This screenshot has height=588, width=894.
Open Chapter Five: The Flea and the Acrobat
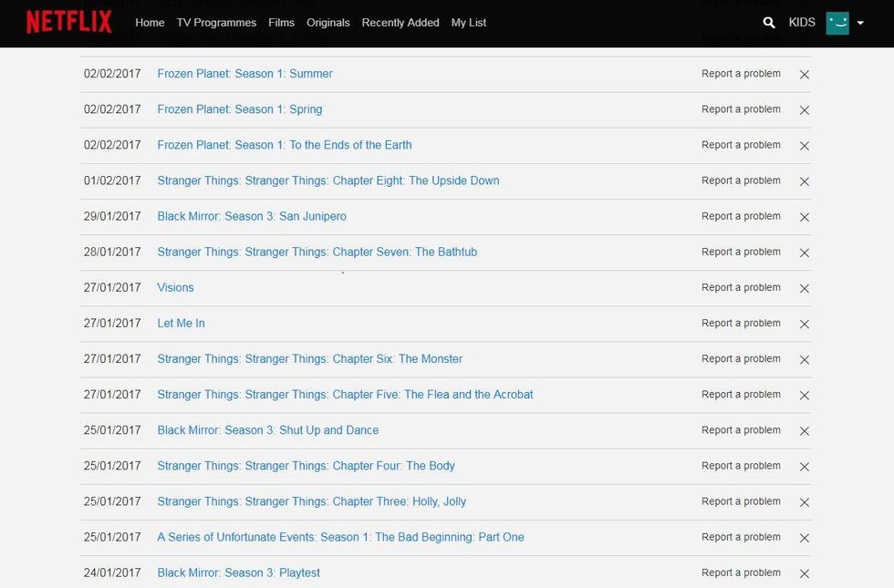coord(346,394)
